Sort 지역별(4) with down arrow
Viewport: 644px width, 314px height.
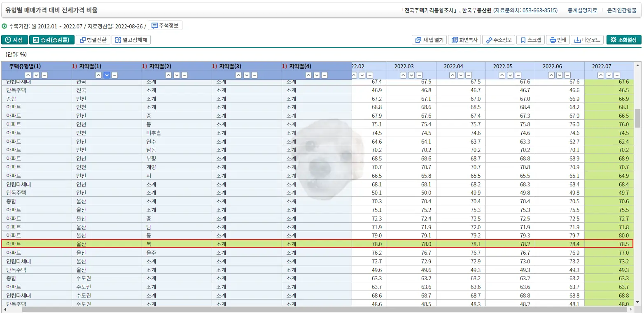pos(316,75)
